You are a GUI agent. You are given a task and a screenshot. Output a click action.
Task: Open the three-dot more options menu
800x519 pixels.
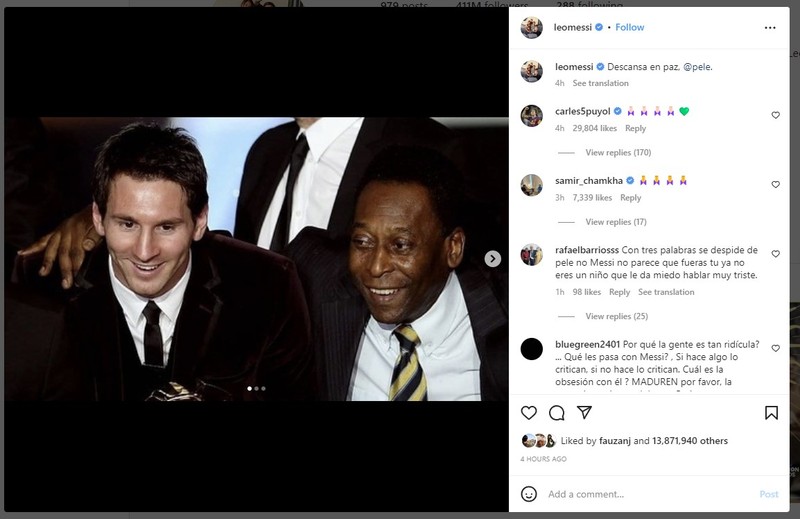(769, 28)
